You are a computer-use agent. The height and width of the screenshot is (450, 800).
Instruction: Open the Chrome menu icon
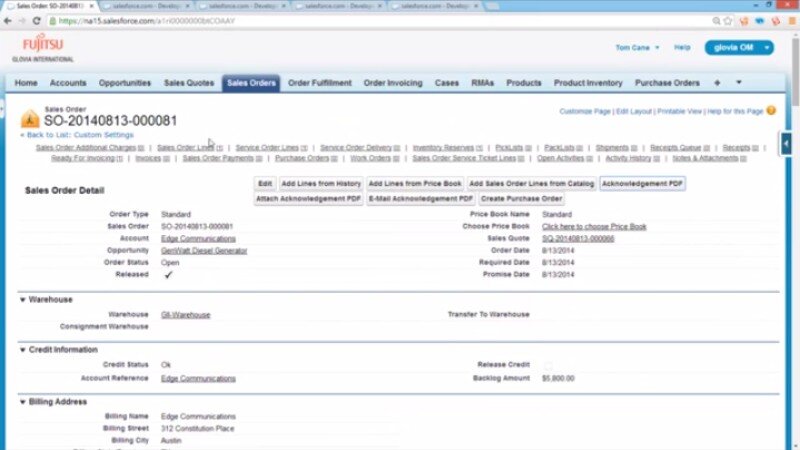tap(789, 20)
